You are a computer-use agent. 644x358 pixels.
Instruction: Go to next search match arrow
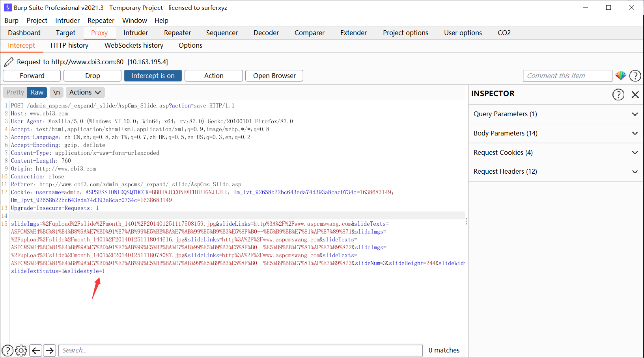49,350
